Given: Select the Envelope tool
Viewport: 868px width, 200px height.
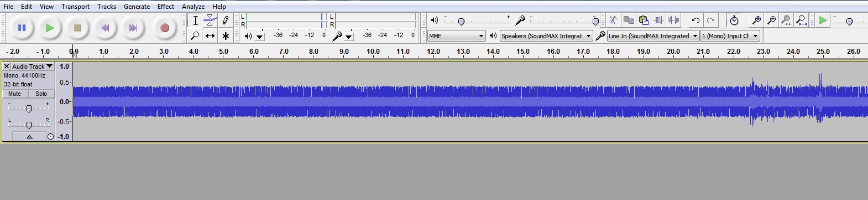Looking at the screenshot, I should click(x=210, y=20).
